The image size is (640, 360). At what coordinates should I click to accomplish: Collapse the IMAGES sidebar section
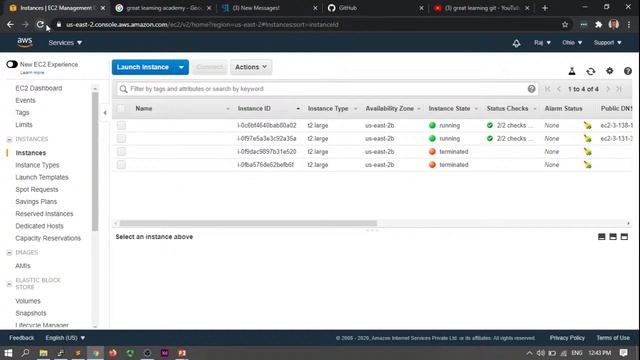click(9, 253)
